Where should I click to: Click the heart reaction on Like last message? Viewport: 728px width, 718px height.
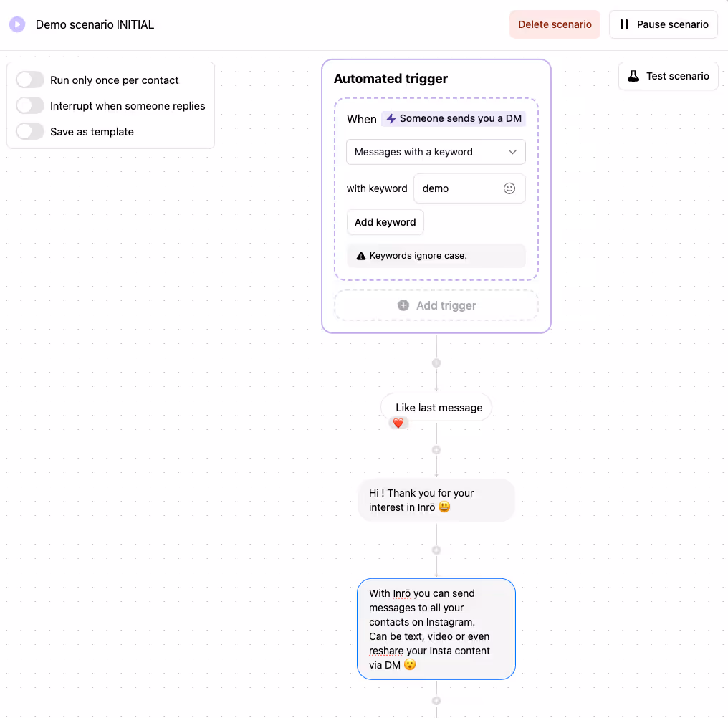[x=398, y=423]
